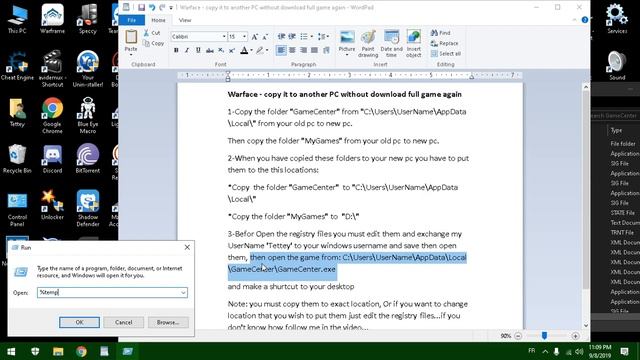Open the line spacing dropdown

323,37
